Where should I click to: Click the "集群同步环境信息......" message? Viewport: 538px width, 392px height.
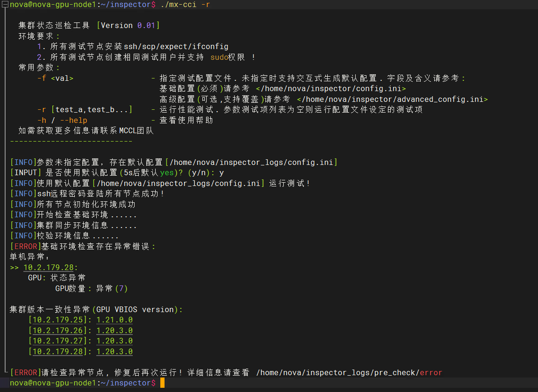[87, 225]
